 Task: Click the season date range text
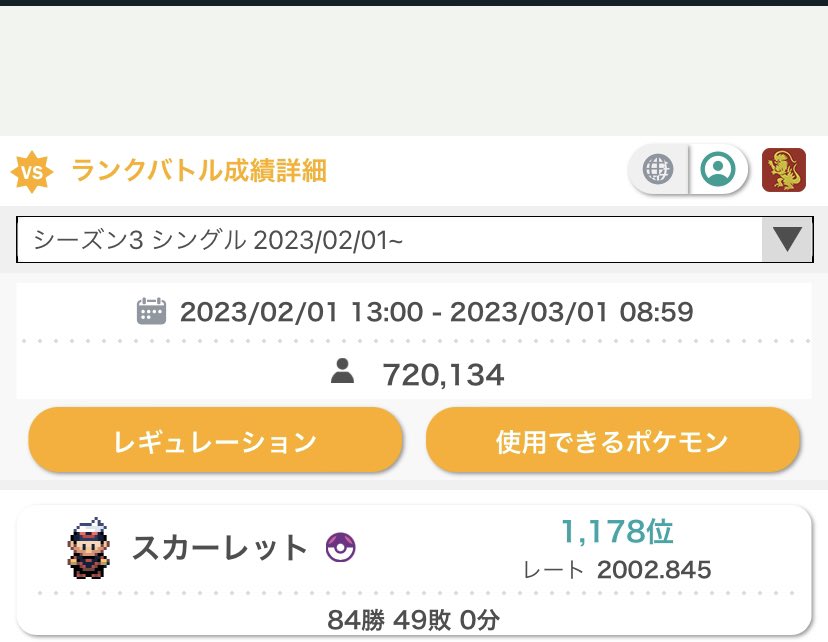point(436,311)
